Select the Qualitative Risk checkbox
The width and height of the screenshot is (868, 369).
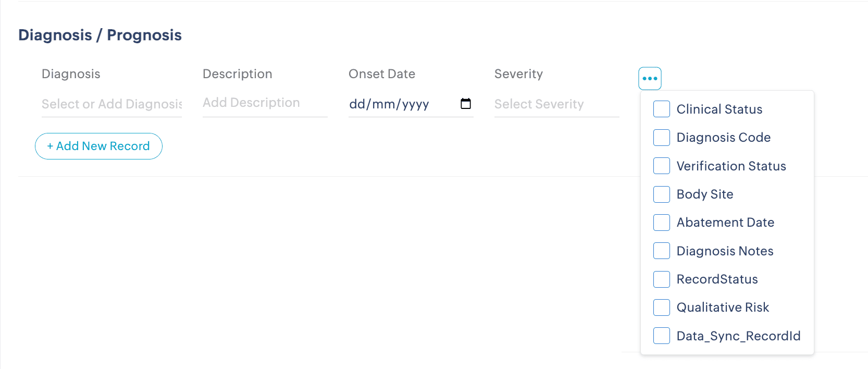click(x=662, y=308)
